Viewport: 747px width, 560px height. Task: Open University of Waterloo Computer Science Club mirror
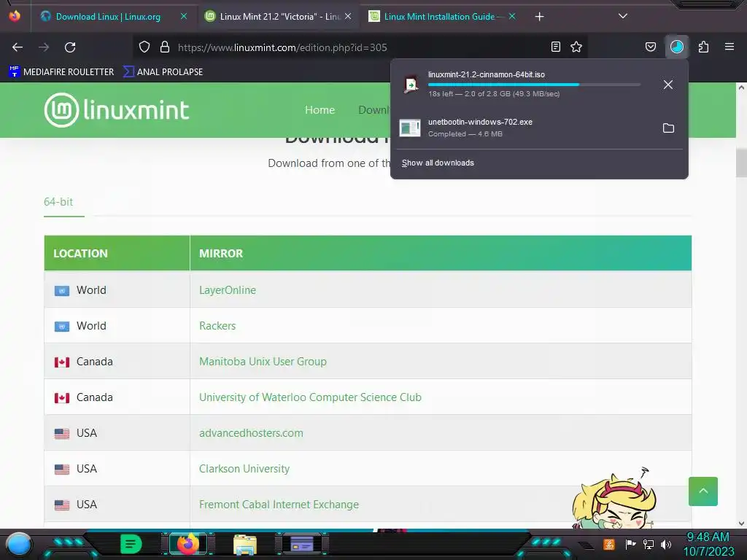(310, 397)
